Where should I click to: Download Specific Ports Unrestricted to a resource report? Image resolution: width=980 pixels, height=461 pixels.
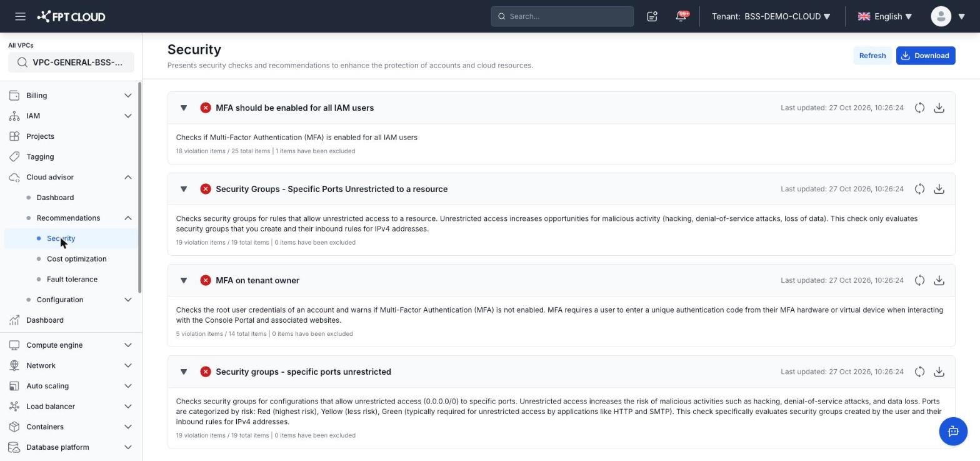tap(939, 189)
